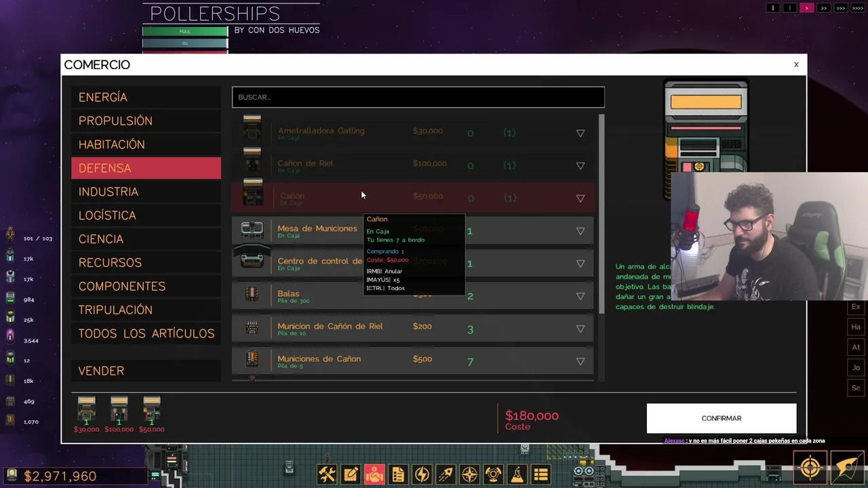Open the list menu icon in bottom toolbar
The height and width of the screenshot is (488, 868).
click(x=540, y=474)
